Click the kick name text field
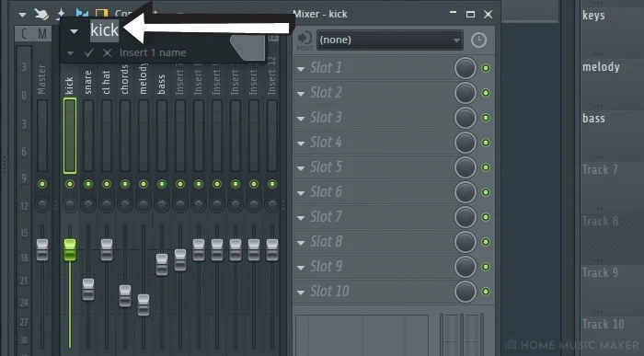This screenshot has height=356, width=644. point(104,30)
